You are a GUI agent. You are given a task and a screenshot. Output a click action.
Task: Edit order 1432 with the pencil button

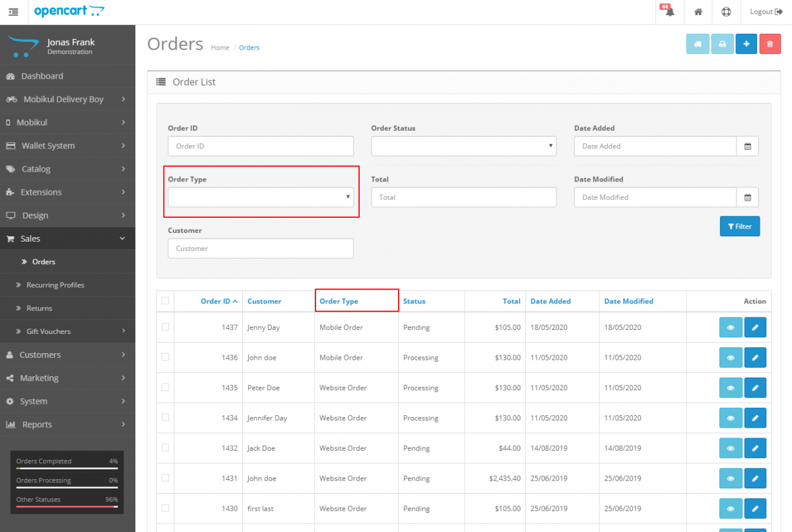pyautogui.click(x=755, y=448)
